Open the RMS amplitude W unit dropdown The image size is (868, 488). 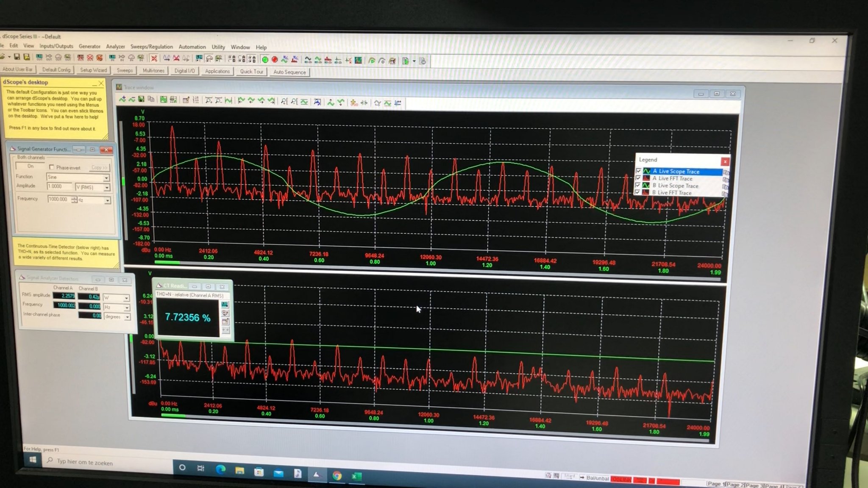point(126,298)
